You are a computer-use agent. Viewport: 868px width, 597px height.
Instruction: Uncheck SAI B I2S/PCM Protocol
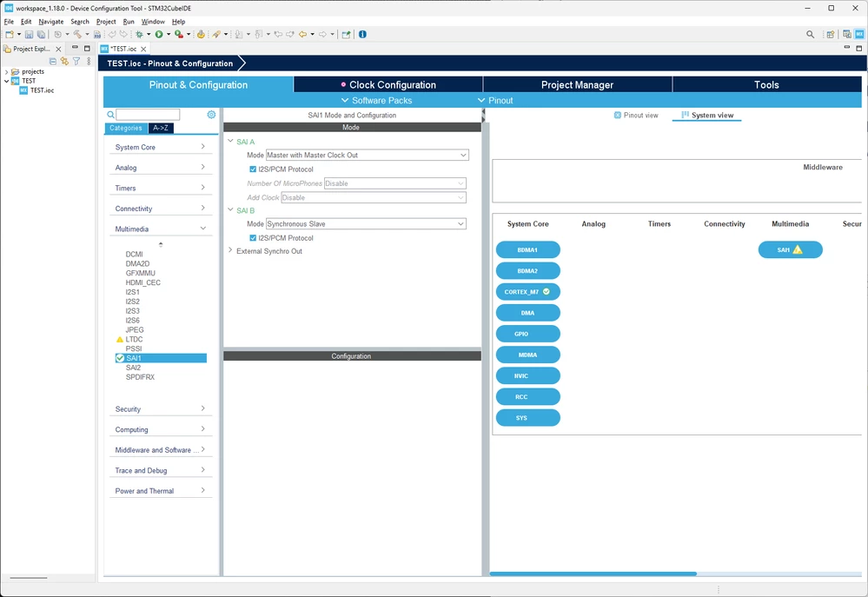pos(253,238)
